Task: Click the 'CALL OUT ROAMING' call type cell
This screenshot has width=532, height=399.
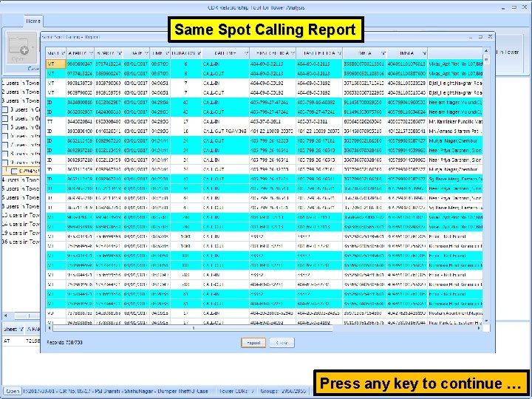Action: 225,131
